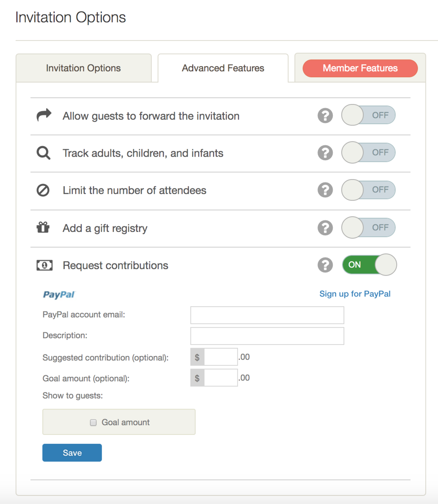This screenshot has width=438, height=504.
Task: Toggle Limit the number of attendees on
Action: 368,190
